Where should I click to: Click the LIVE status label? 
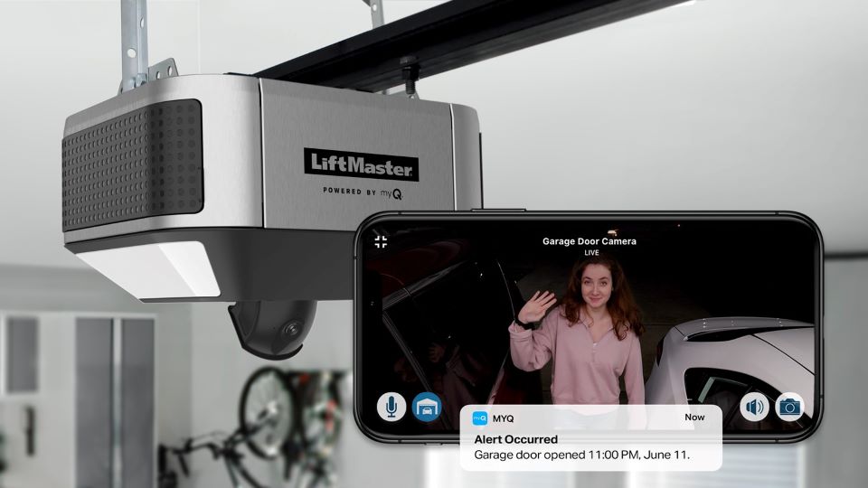591,253
